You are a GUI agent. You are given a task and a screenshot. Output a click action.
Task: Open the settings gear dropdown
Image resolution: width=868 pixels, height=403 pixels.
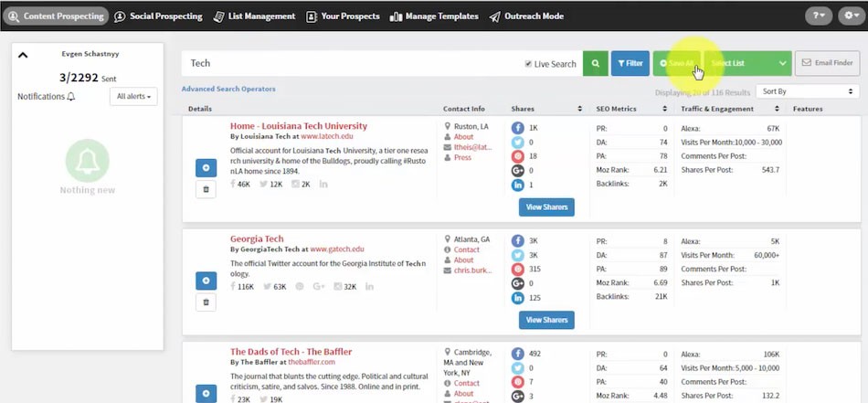pyautogui.click(x=851, y=16)
